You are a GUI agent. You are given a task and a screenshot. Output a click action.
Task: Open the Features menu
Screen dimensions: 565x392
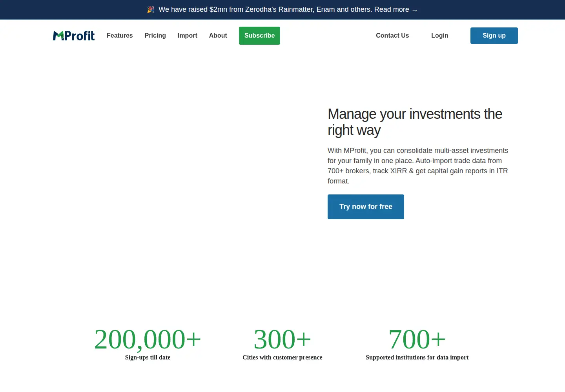pos(120,36)
